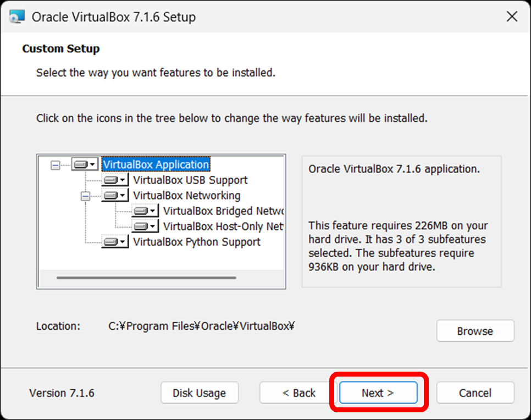Viewport: 531px width, 420px height.
Task: Open the VirtualBox USB Support feature dropdown
Action: coord(115,180)
